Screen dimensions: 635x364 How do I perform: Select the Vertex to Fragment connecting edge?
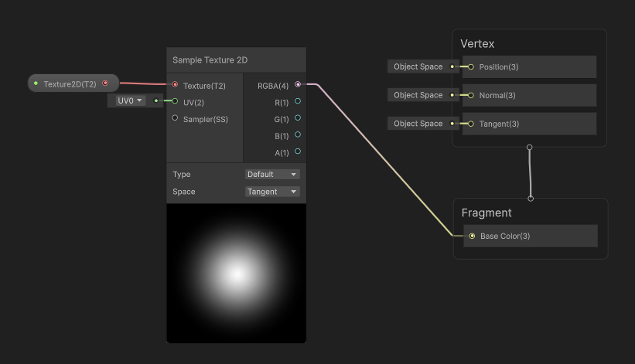[530, 173]
